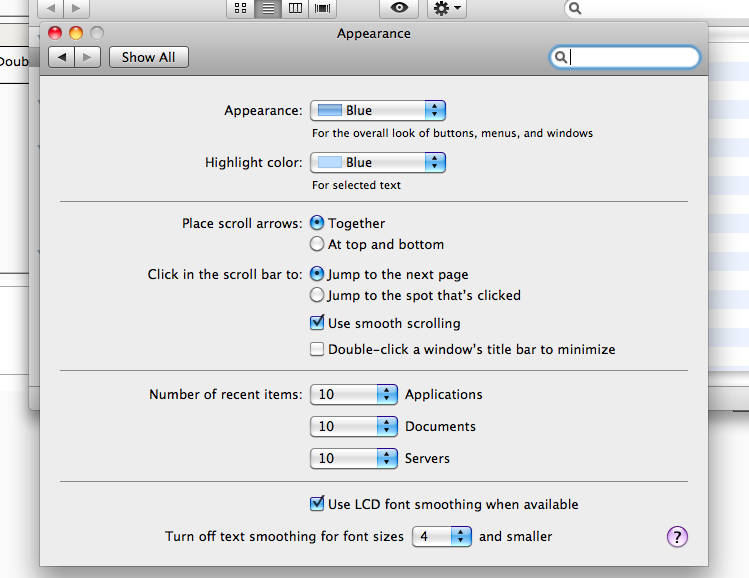Open the Finder gear action menu
This screenshot has width=749, height=578.
pyautogui.click(x=447, y=8)
